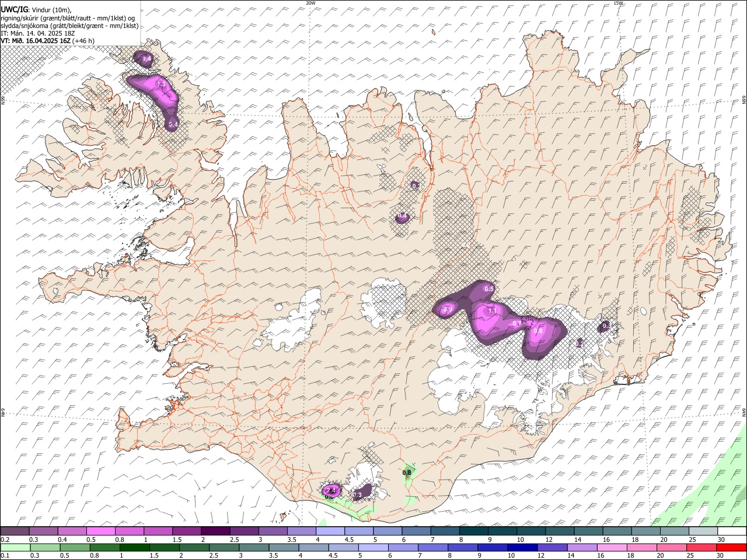
Task: Pick the white 30 swatch on snow scale
Action: point(732,531)
